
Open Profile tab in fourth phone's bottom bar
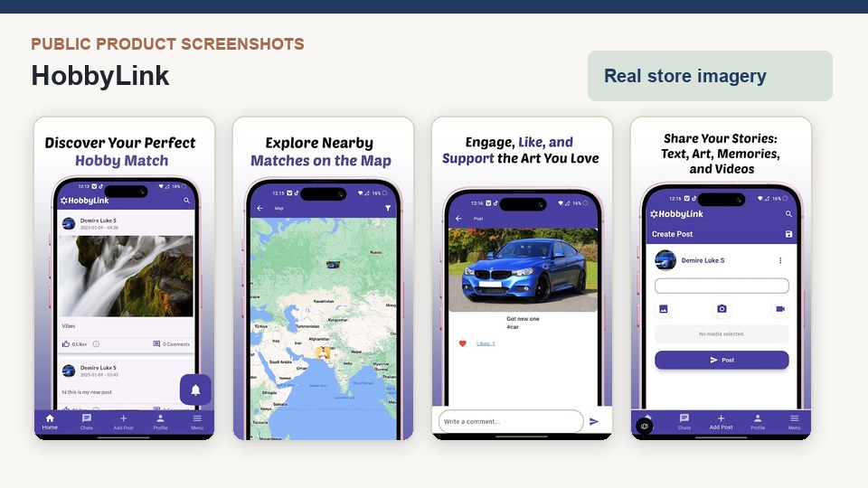coord(758,422)
